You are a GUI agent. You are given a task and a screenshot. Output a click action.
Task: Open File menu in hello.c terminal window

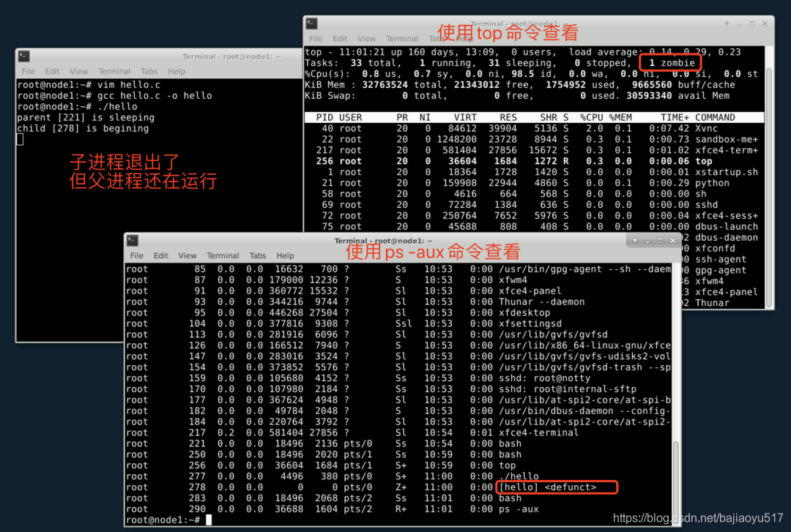[29, 71]
